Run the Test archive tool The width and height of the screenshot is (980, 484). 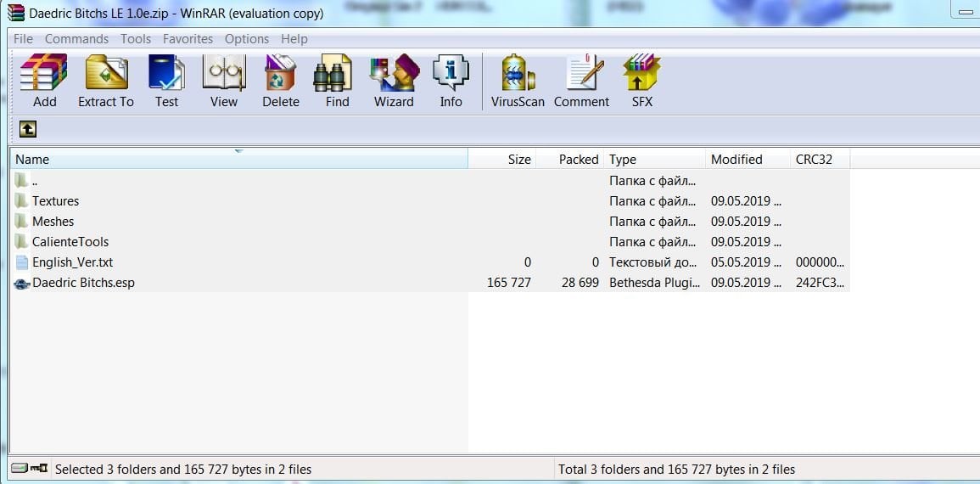tap(167, 72)
